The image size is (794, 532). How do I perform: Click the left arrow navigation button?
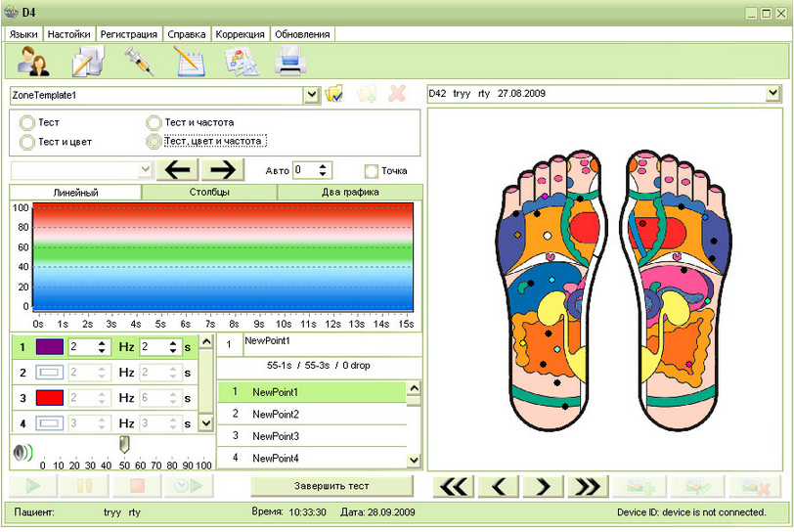177,169
